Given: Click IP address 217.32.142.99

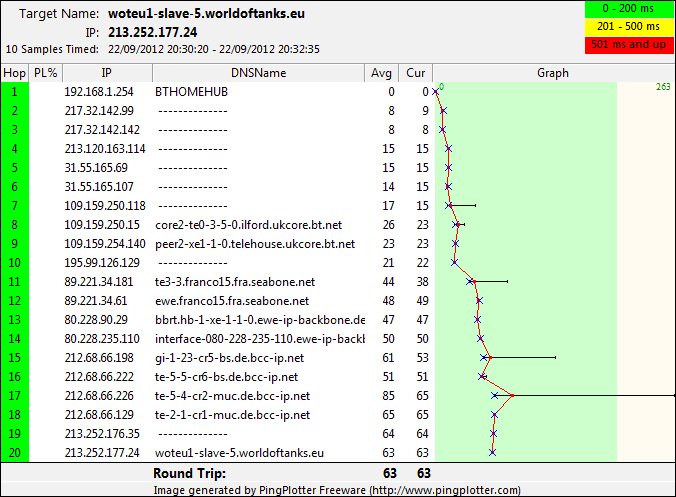Looking at the screenshot, I should point(99,111).
